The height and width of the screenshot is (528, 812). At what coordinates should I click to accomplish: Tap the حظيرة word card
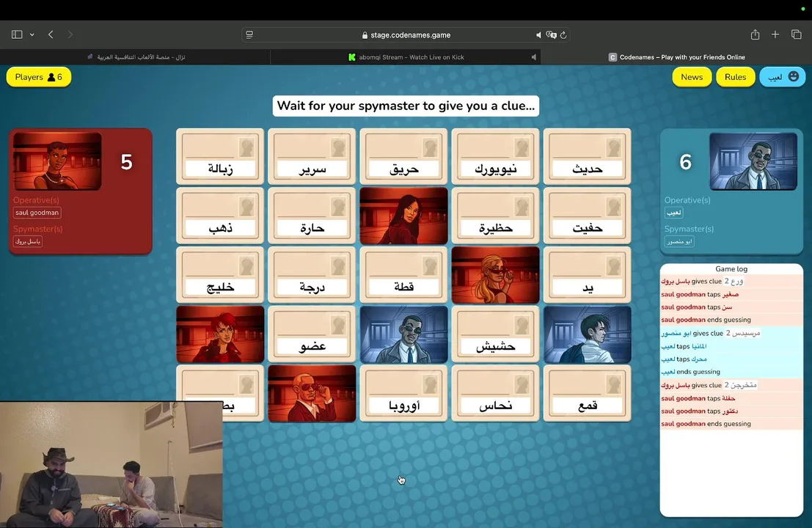click(x=496, y=216)
